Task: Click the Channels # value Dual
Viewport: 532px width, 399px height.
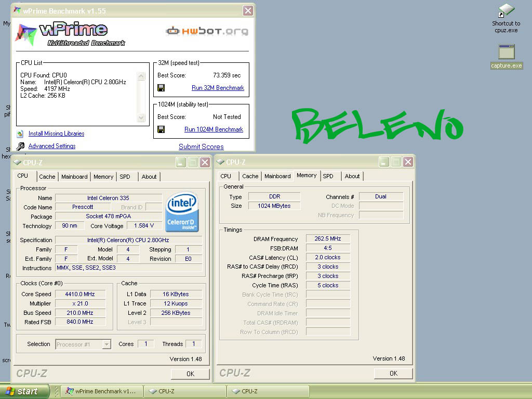Action: pyautogui.click(x=381, y=196)
